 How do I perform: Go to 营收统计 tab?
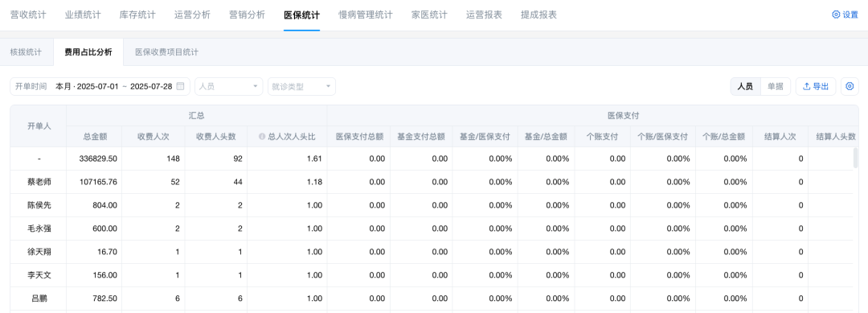[x=28, y=15]
